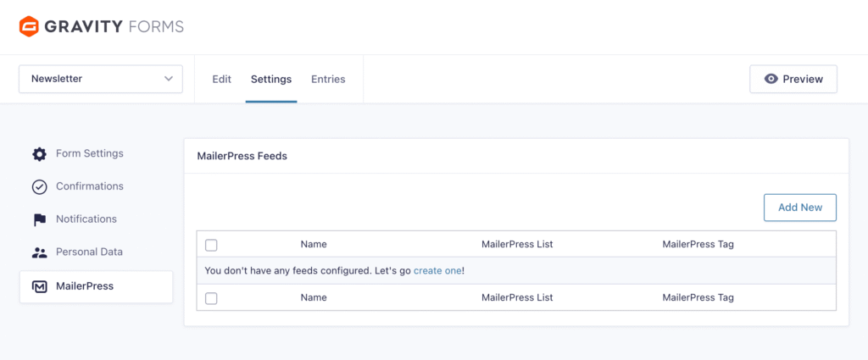This screenshot has height=360, width=868.
Task: Click the MailerPress List column header
Action: [x=517, y=244]
